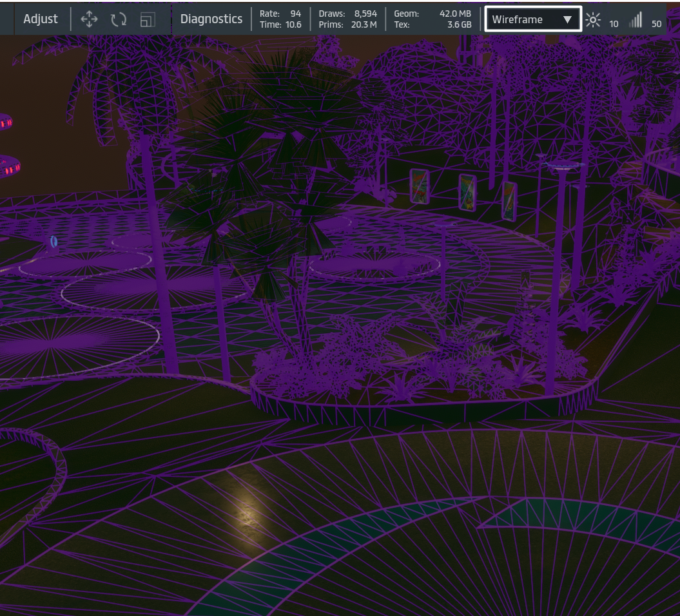Select the Rotate tool icon
680x616 pixels.
118,19
